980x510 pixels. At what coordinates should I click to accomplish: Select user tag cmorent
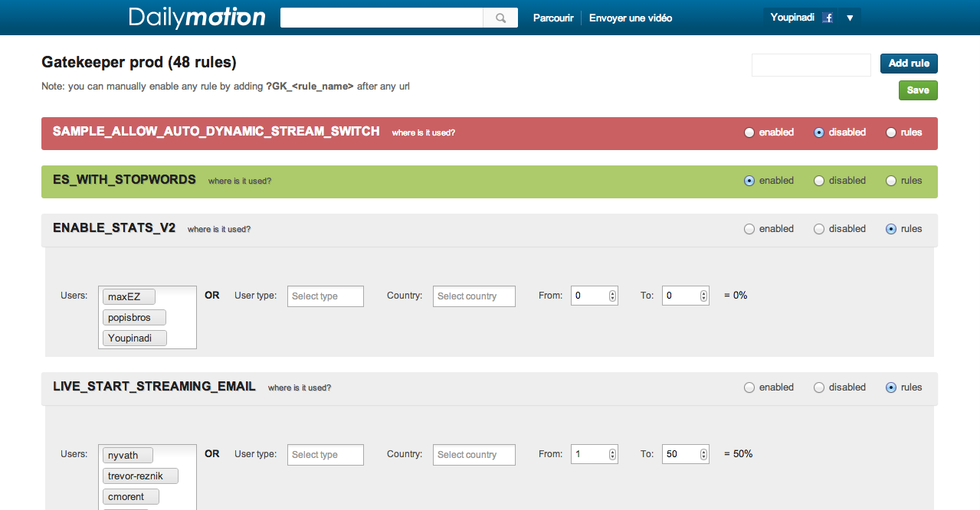tap(131, 497)
